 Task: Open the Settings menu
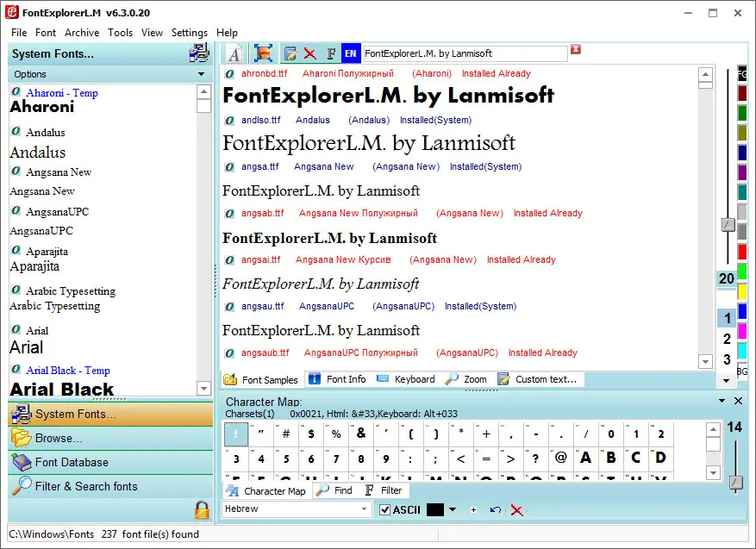(190, 32)
